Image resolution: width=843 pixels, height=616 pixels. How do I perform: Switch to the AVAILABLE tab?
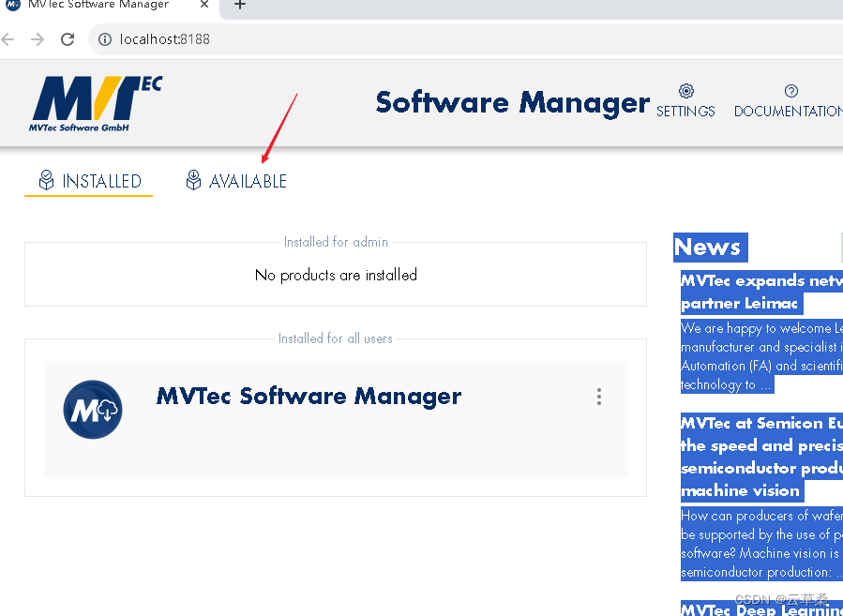coord(248,181)
